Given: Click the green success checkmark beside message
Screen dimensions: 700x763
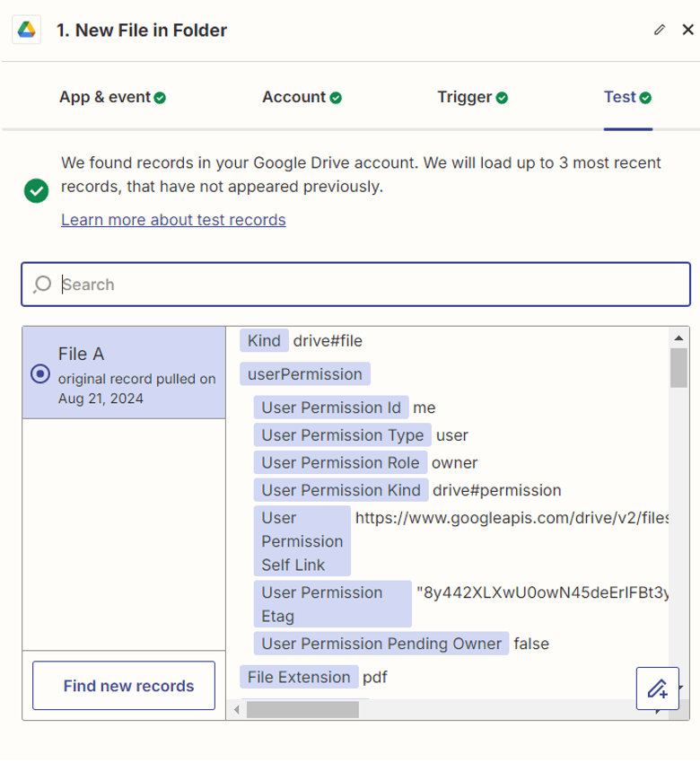Looking at the screenshot, I should (36, 190).
